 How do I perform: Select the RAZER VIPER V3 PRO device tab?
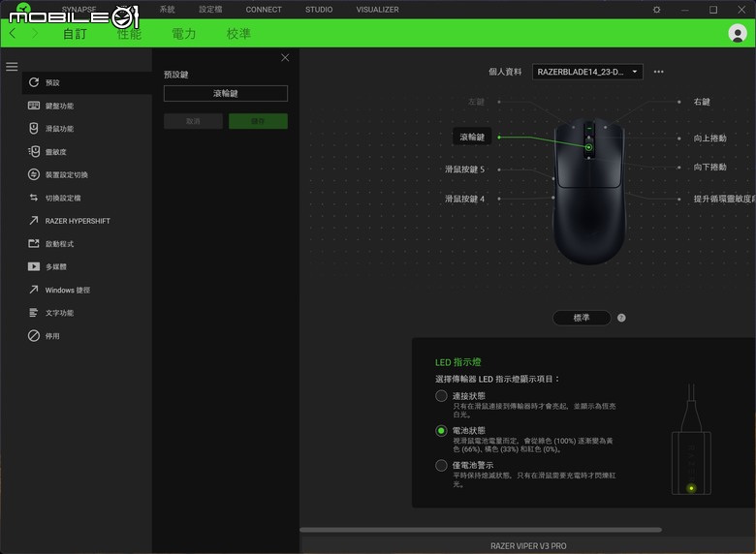(x=528, y=546)
